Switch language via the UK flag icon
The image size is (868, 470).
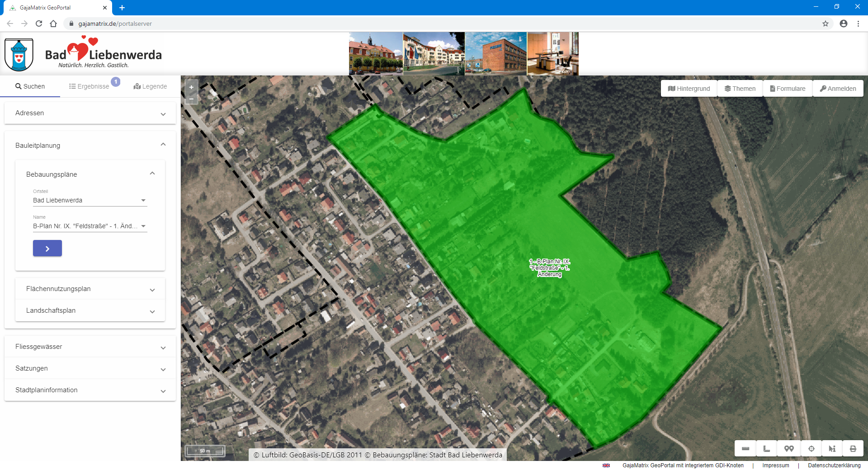pyautogui.click(x=606, y=465)
